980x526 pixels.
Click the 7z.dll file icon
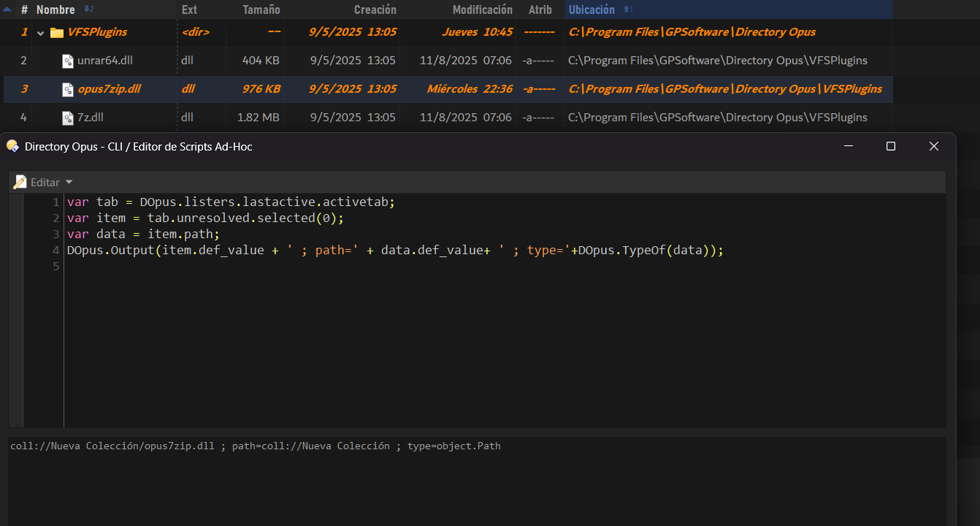pos(68,118)
